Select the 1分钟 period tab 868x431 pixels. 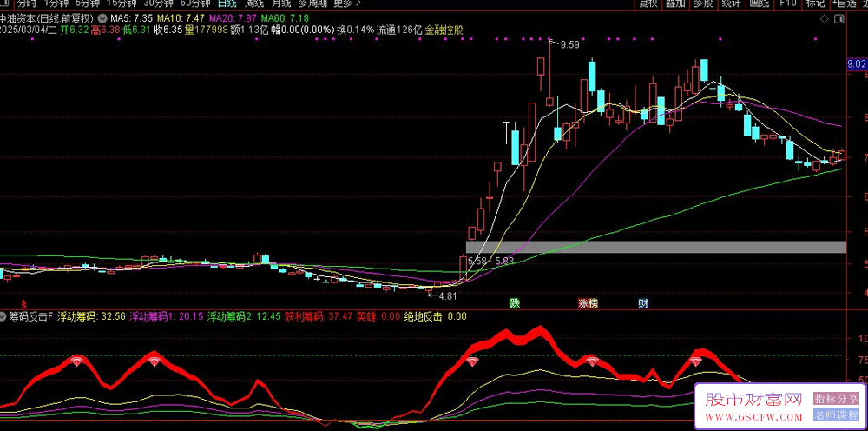56,3
